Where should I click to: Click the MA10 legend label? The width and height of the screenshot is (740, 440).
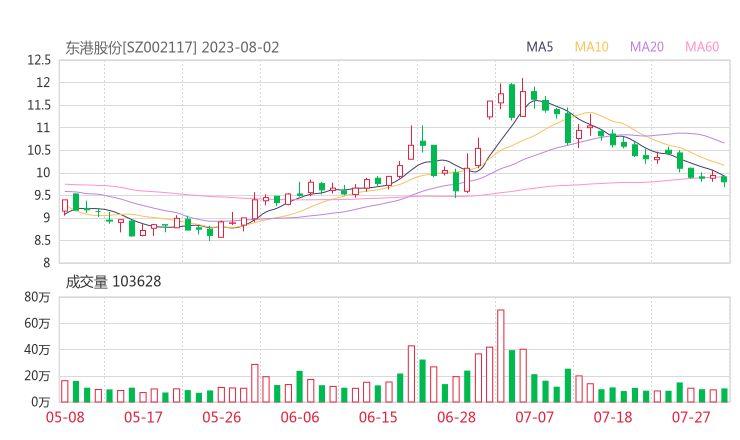click(591, 47)
